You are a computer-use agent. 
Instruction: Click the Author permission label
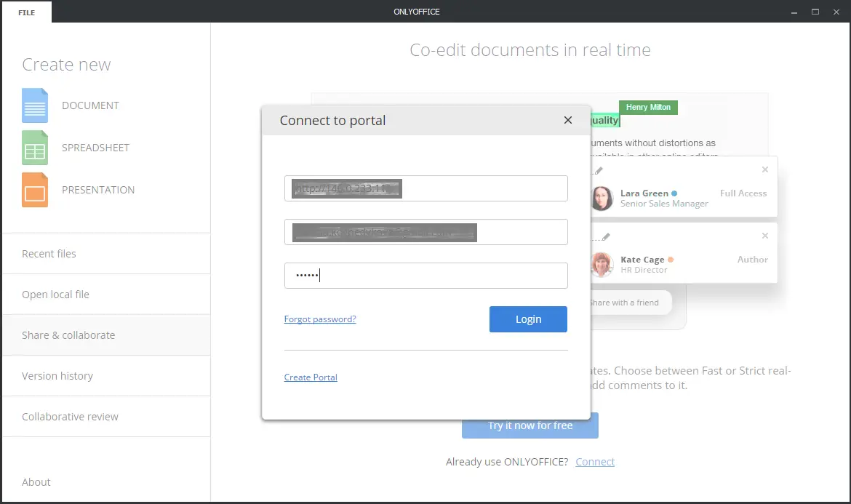pos(752,260)
